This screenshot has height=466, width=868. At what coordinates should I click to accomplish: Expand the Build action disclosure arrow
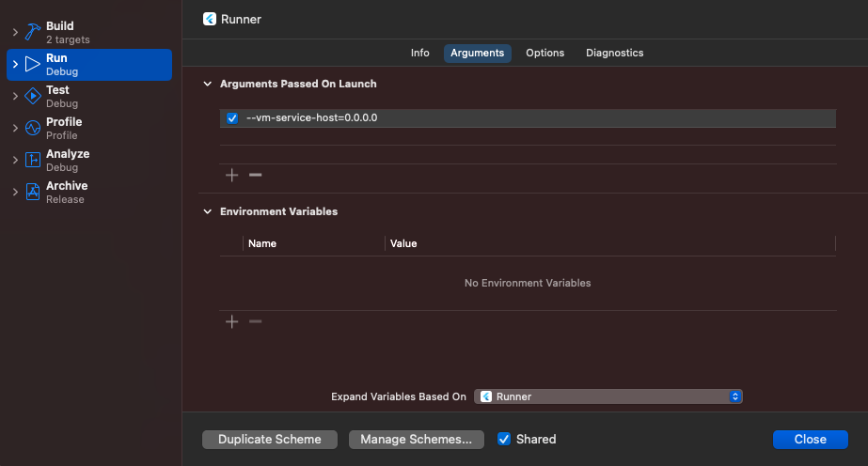click(x=14, y=33)
